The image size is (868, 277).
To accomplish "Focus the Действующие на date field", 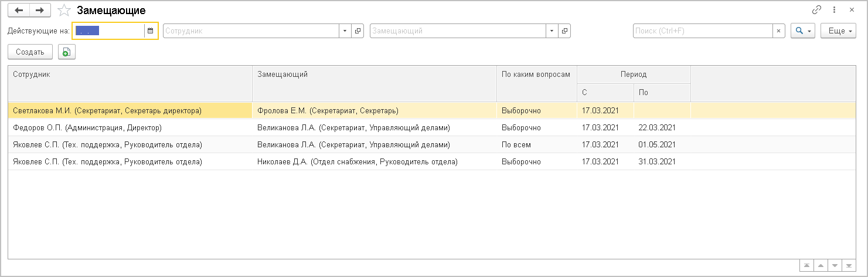I will [108, 31].
